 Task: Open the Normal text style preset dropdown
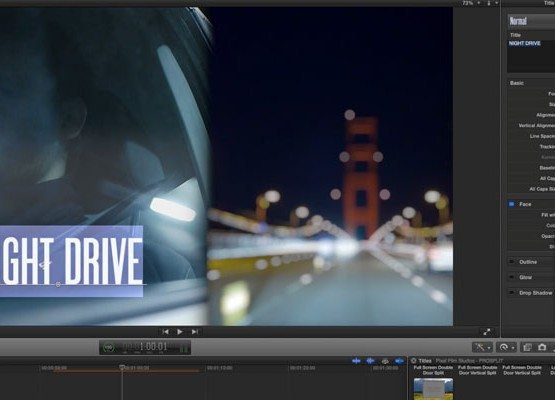(x=531, y=21)
